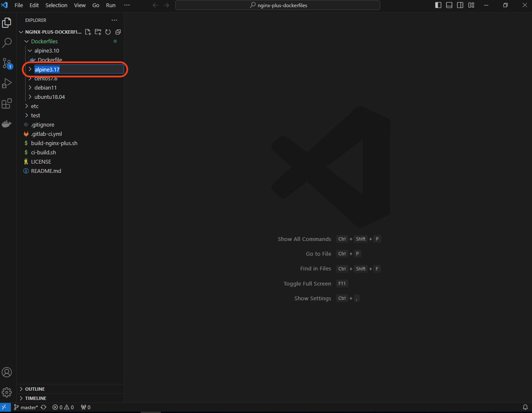
Task: Open the Manage gear icon
Action: 7,392
